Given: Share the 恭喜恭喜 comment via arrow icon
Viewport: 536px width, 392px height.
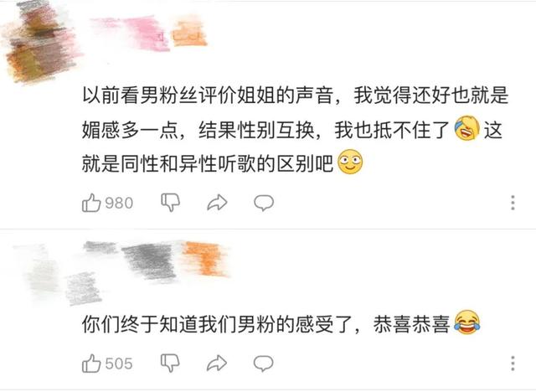Looking at the screenshot, I should (x=217, y=364).
